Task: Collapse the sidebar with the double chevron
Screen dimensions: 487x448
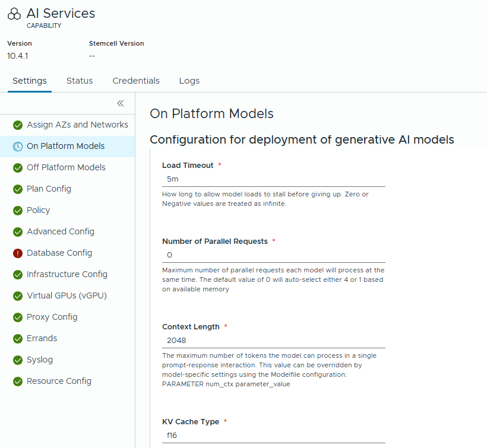Action: click(121, 103)
